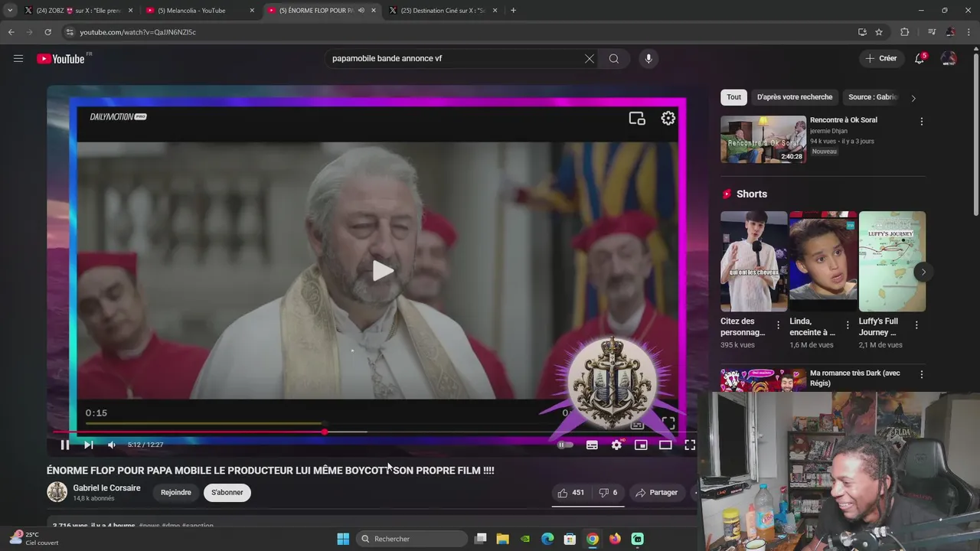The height and width of the screenshot is (551, 980).
Task: Open Dailymotion embedded player settings gear
Action: pos(668,118)
